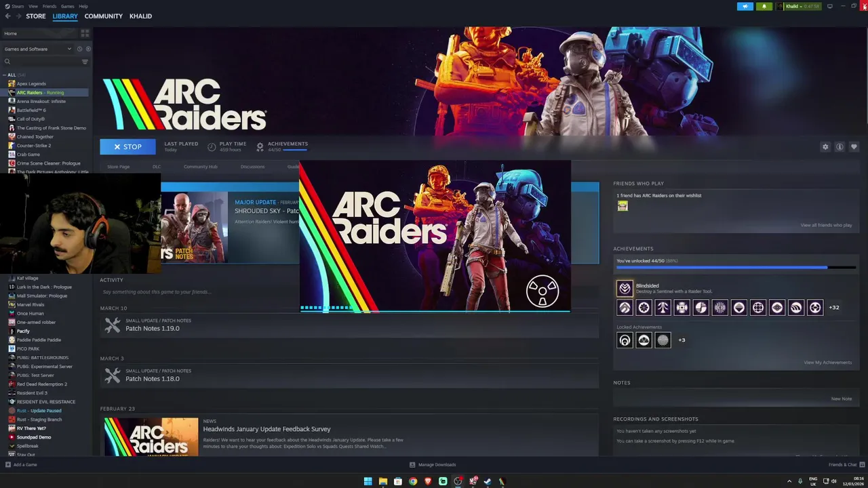
Task: Open the Discussions link
Action: point(252,167)
